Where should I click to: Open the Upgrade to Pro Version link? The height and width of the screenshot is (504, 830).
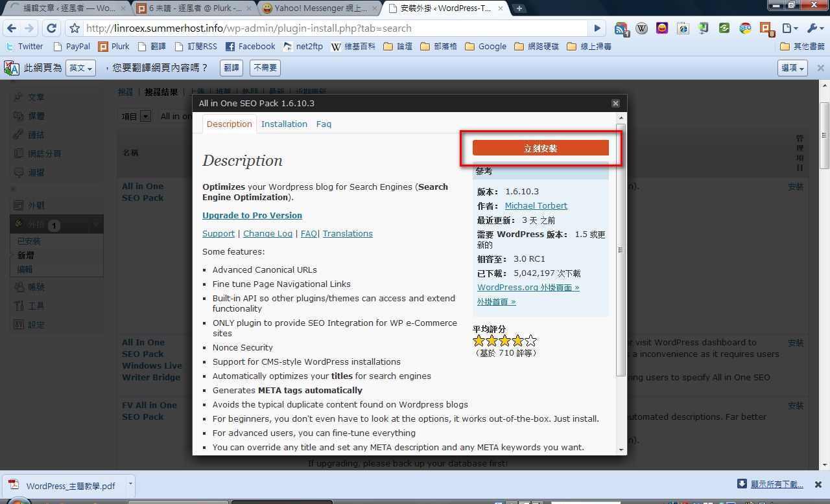(252, 215)
